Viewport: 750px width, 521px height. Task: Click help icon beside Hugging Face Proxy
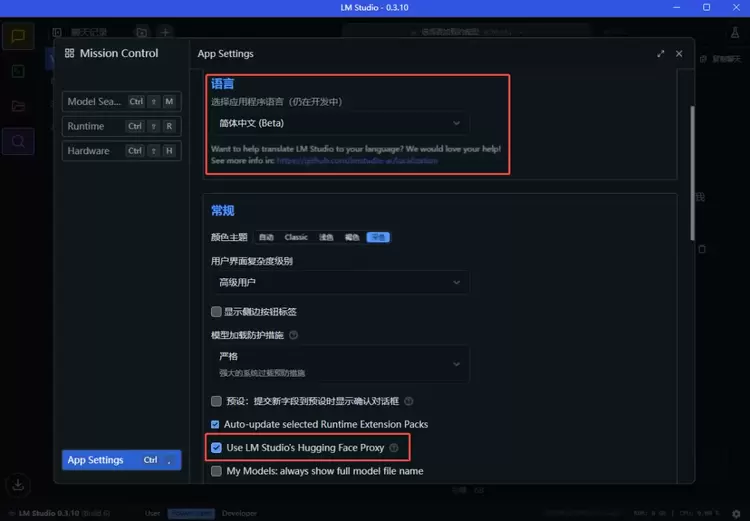coord(394,448)
